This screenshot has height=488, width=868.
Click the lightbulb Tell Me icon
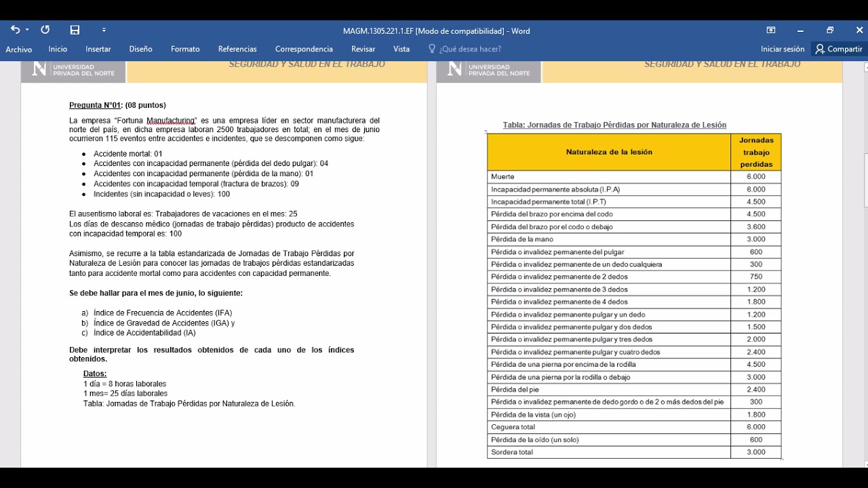coord(432,49)
